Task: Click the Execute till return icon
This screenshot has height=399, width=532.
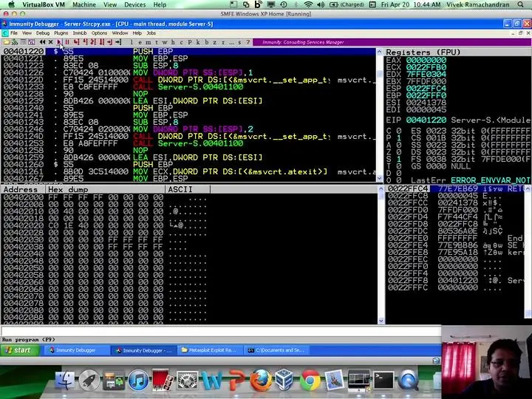Action: click(x=109, y=42)
